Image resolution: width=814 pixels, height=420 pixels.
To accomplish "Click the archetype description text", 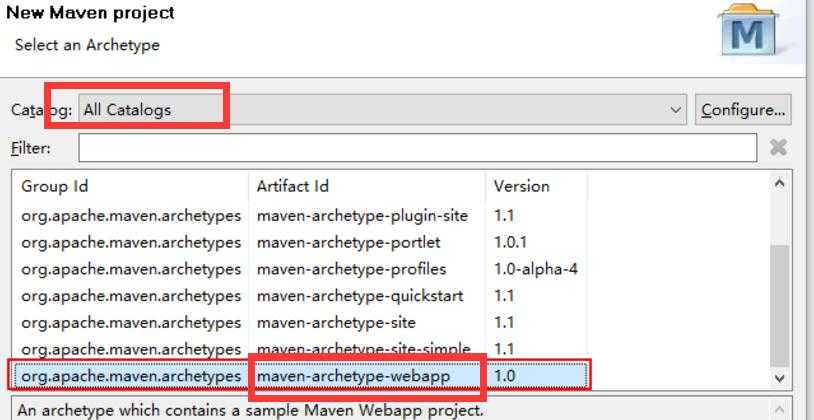I will (x=250, y=411).
